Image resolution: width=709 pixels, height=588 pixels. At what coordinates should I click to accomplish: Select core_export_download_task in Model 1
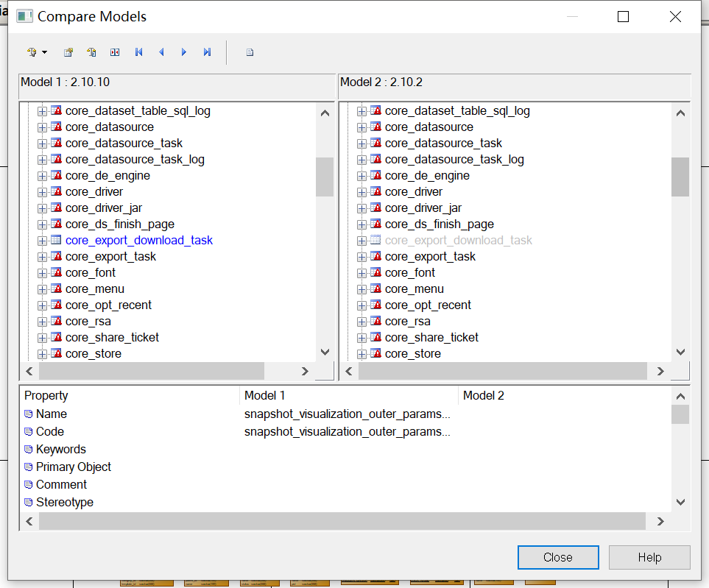(x=138, y=240)
